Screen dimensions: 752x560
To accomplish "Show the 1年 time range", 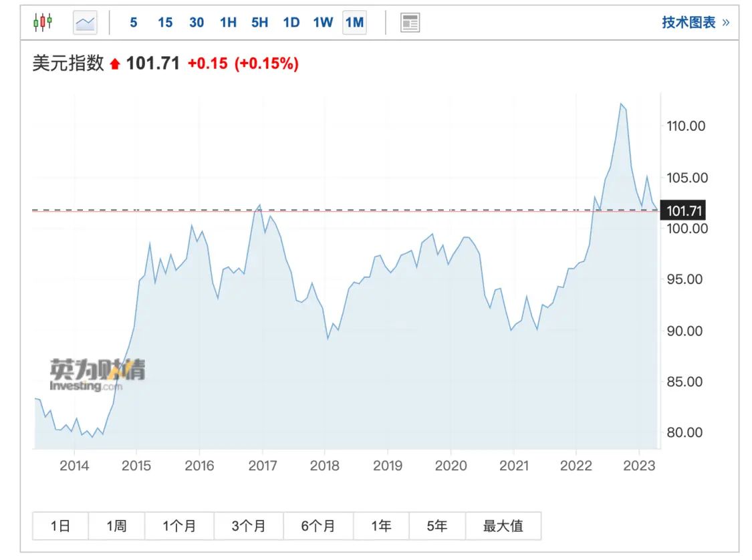I will 381,526.
